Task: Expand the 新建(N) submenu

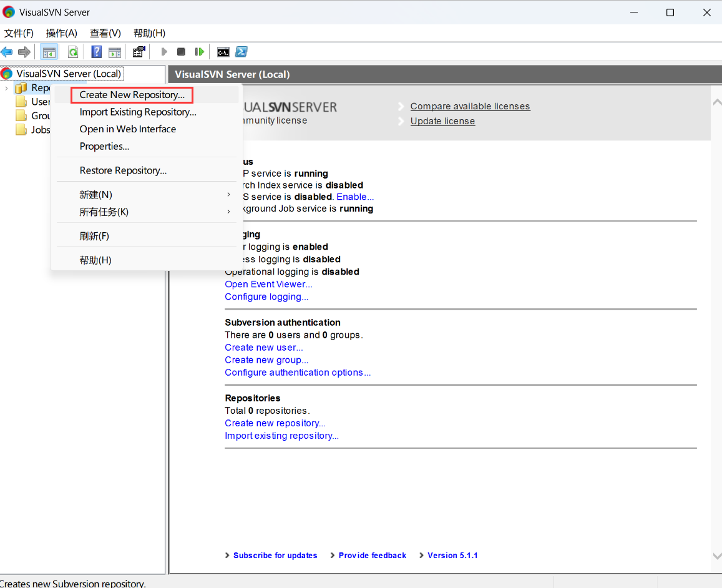Action: click(147, 195)
